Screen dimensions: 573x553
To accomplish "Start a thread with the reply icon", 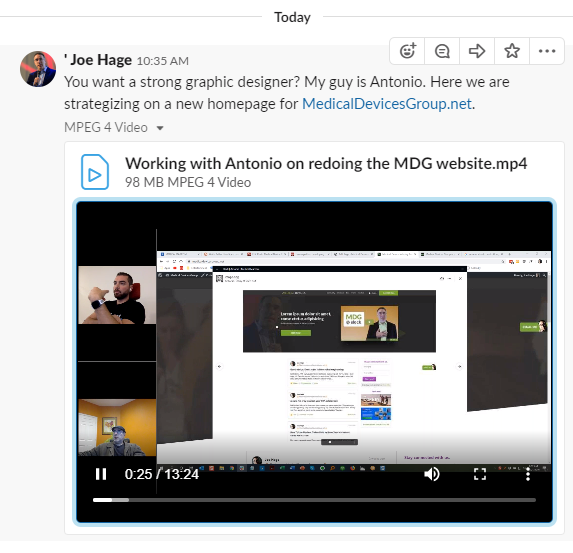I will [x=442, y=51].
